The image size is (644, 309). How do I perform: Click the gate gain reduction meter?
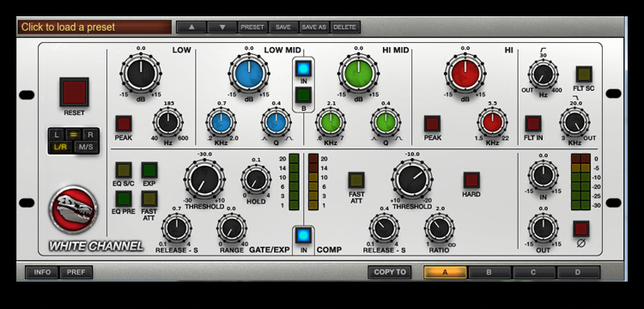[x=294, y=182]
